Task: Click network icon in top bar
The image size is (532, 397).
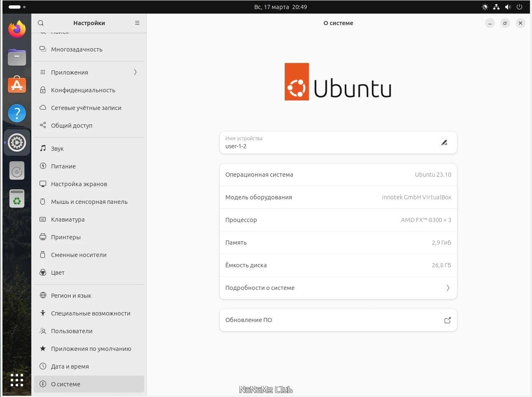Action: [x=497, y=7]
